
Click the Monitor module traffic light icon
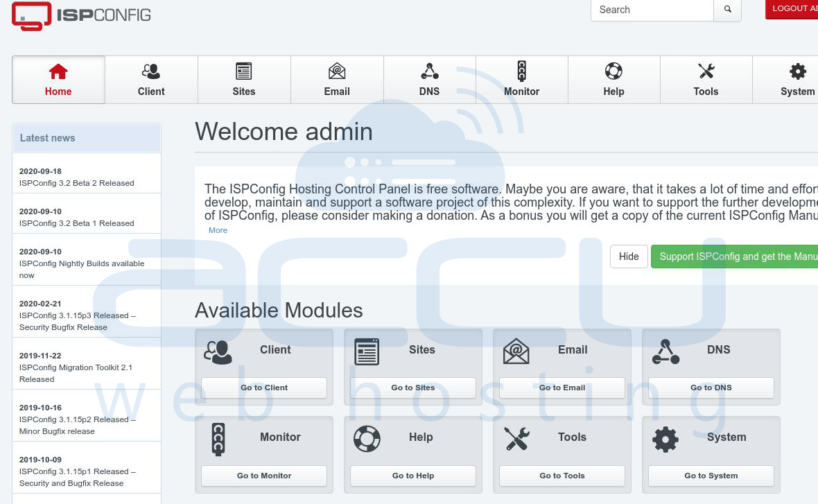[x=218, y=440]
